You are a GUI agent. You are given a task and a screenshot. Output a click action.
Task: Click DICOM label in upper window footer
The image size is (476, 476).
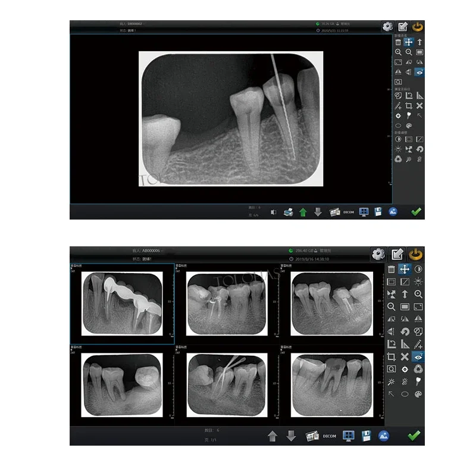(349, 212)
